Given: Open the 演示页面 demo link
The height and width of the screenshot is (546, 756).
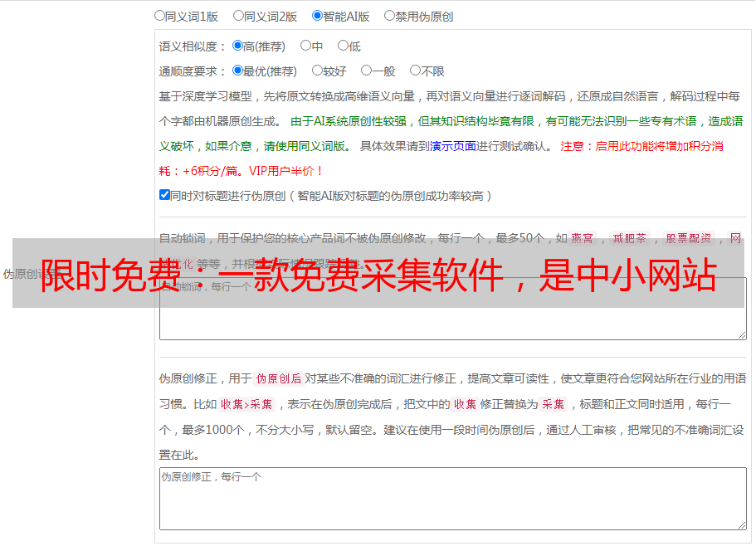Looking at the screenshot, I should pos(453,146).
